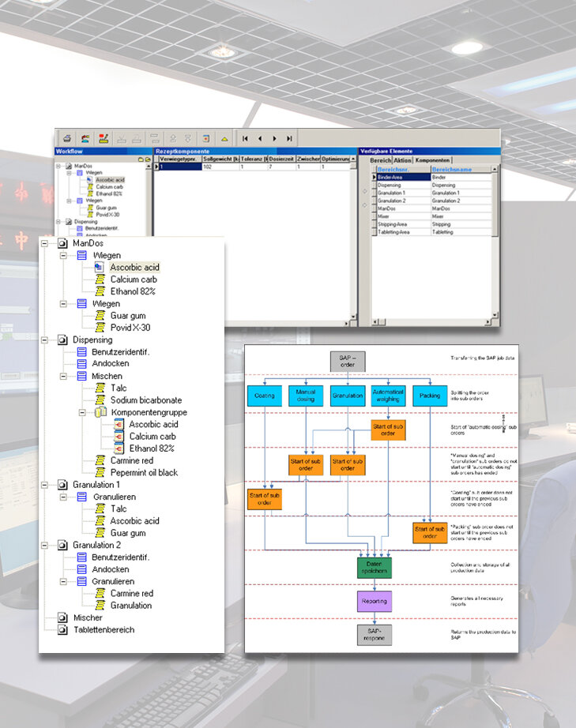Click the purple Reporting box
Image resolution: width=576 pixels, height=728 pixels.
click(374, 601)
